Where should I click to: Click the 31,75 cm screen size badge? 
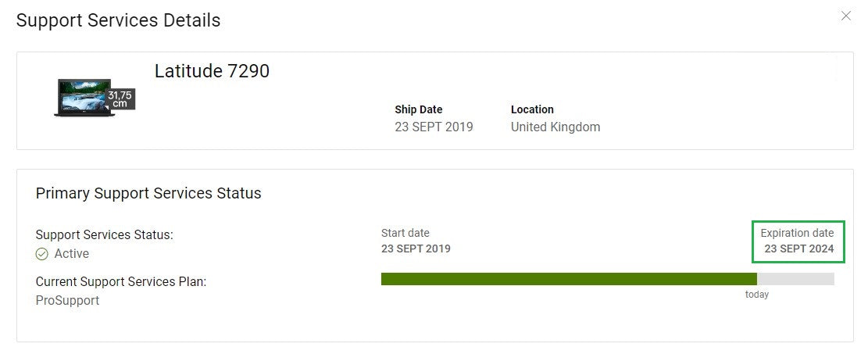[x=120, y=99]
